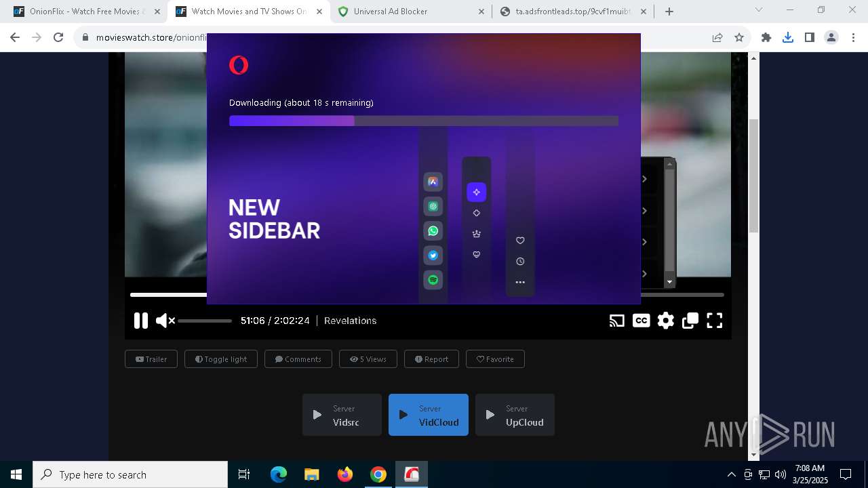Image resolution: width=868 pixels, height=488 pixels.
Task: Close the Universal Ad Blocker tab
Action: (x=481, y=12)
